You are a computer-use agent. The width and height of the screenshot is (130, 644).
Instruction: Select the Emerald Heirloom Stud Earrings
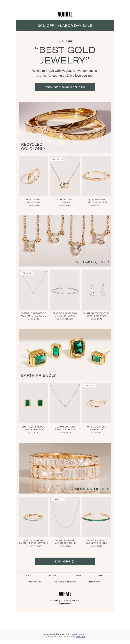(33, 403)
